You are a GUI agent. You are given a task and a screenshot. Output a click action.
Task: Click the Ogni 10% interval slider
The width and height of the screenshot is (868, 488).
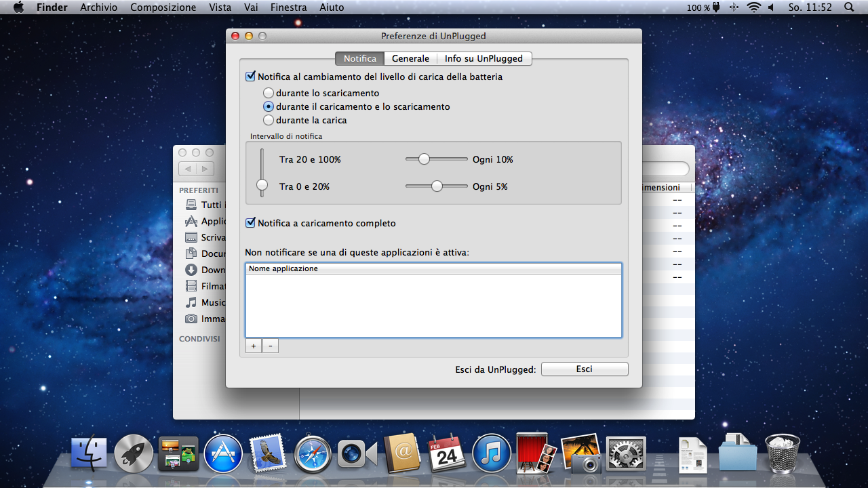pyautogui.click(x=424, y=159)
